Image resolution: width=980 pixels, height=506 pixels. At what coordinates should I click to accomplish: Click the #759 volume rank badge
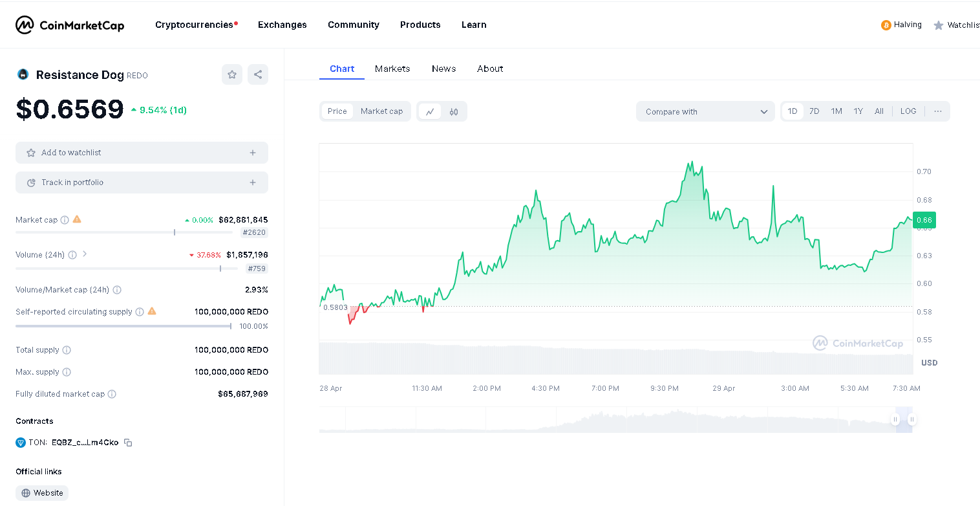coord(257,269)
